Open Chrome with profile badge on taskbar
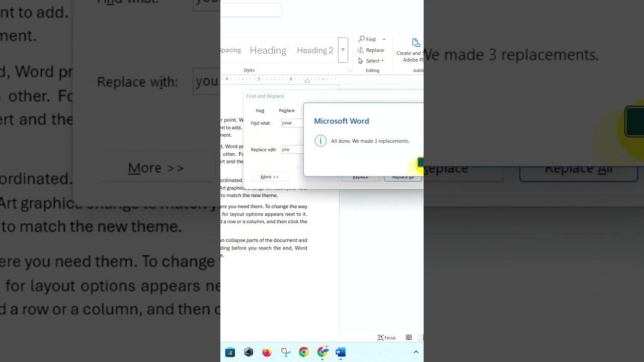 pos(323,352)
